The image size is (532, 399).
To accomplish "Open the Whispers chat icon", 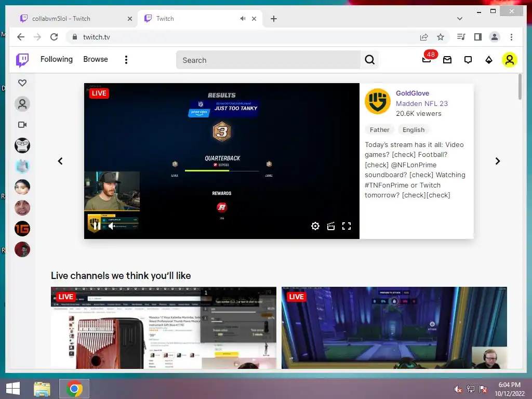I will pos(468,60).
